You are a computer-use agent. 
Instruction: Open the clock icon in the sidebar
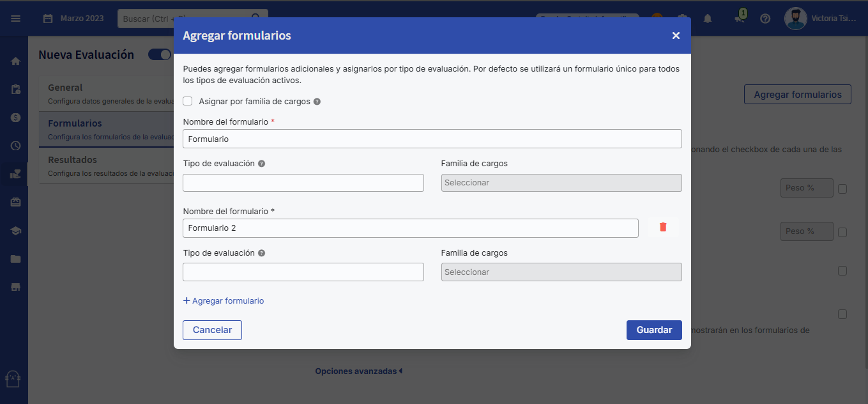click(x=15, y=146)
